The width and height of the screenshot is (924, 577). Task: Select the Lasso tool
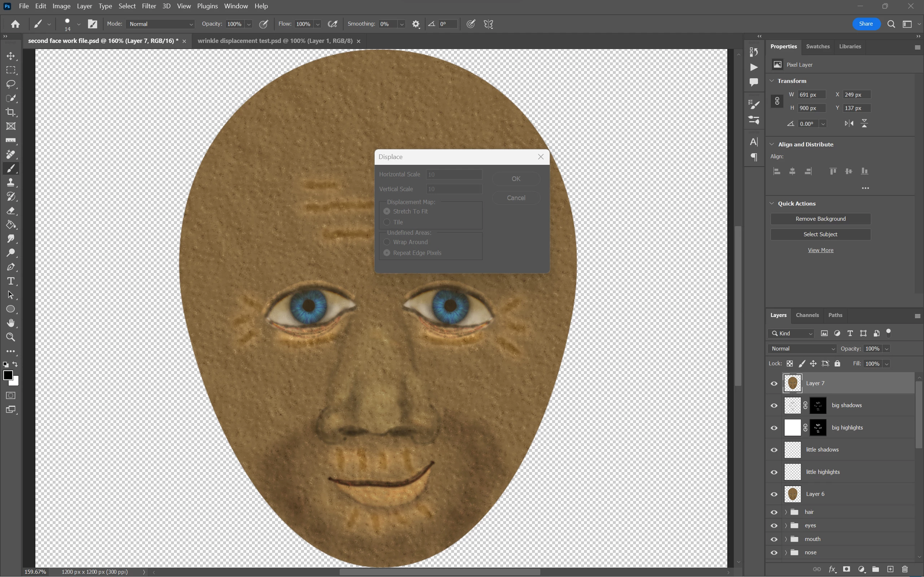coord(11,84)
